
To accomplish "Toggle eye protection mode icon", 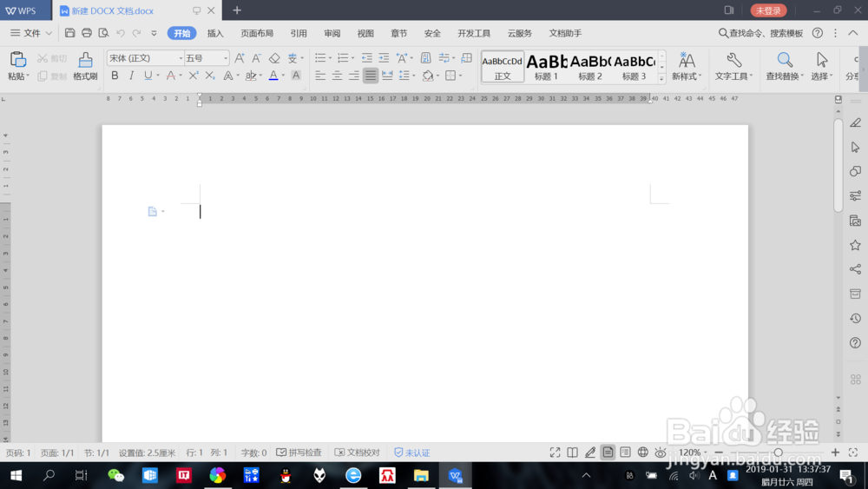I will coord(661,453).
